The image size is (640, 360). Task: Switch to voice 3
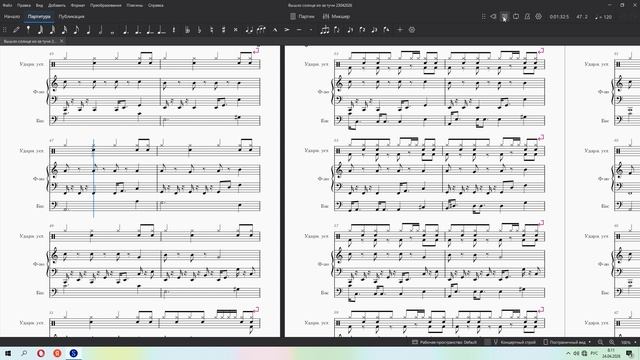tap(374, 29)
